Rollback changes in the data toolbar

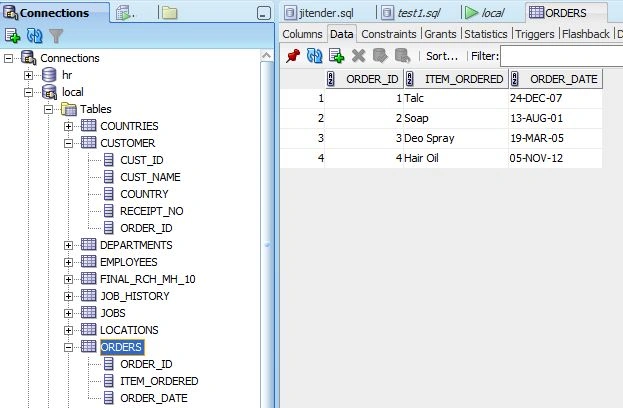click(402, 56)
